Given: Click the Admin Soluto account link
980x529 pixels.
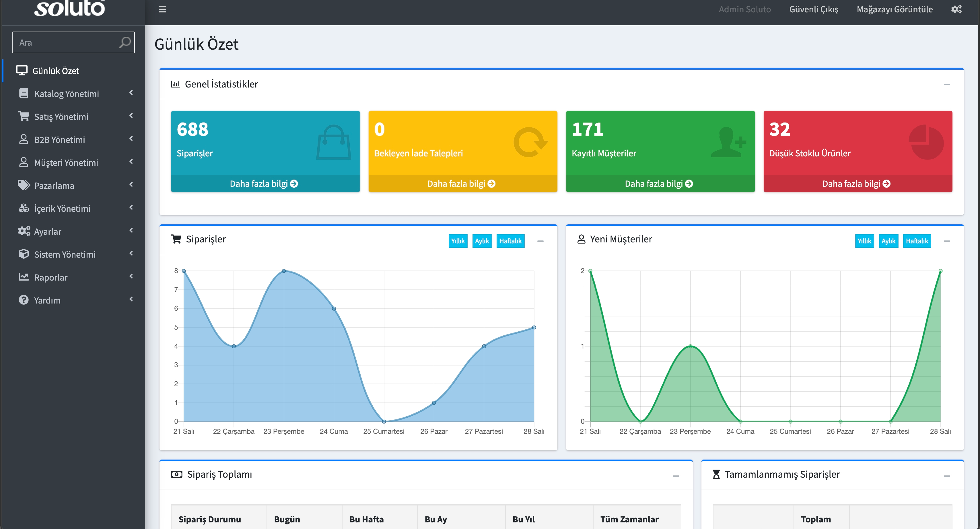Looking at the screenshot, I should click(744, 9).
